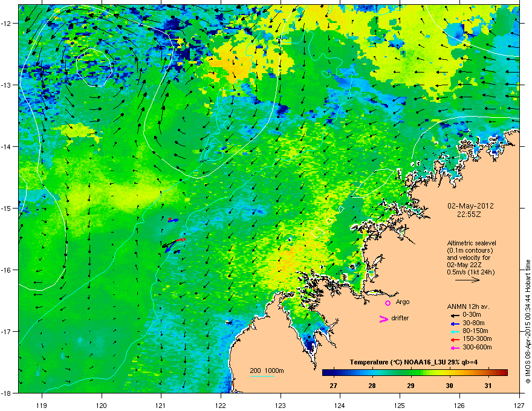Click the 'ANMN 12h av.' legend heading

pyautogui.click(x=468, y=306)
